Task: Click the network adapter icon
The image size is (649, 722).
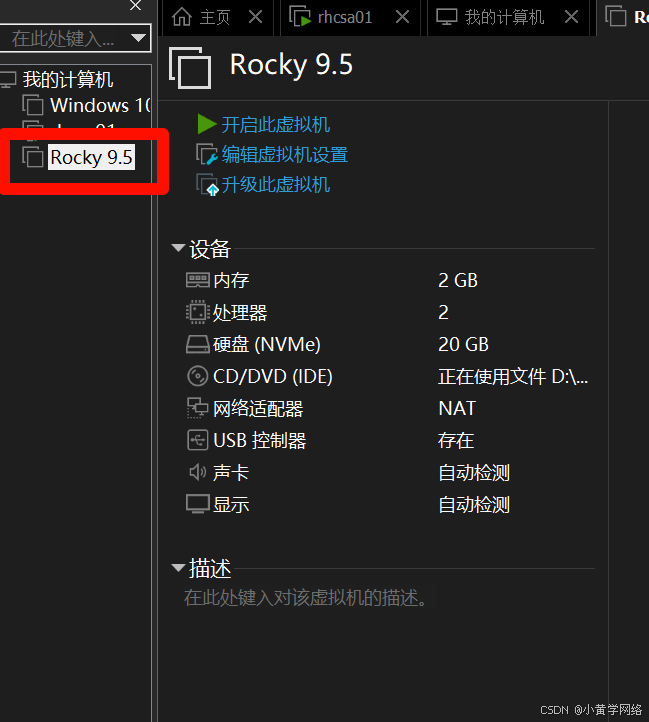Action: click(x=198, y=408)
